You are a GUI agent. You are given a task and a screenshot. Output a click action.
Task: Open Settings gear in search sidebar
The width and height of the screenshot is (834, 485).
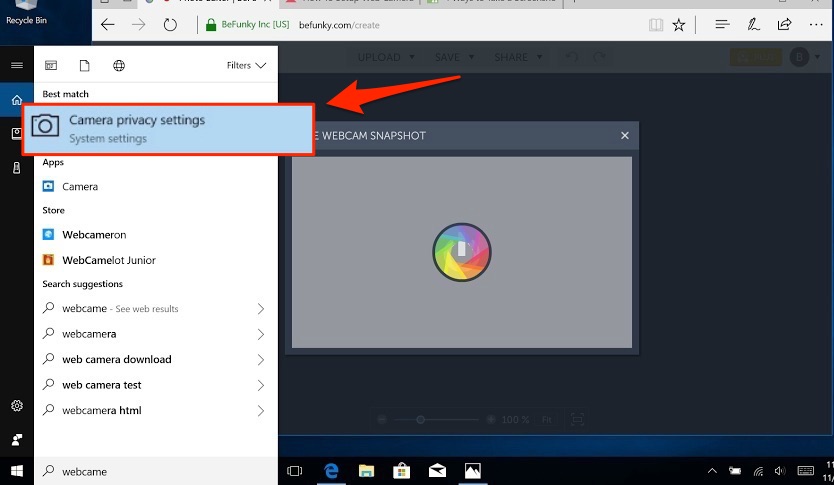tap(17, 406)
